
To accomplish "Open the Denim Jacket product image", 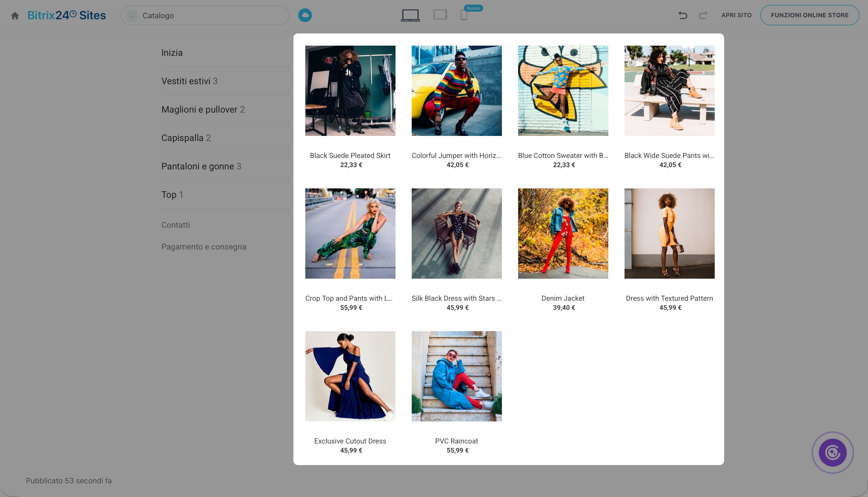I will pos(563,234).
